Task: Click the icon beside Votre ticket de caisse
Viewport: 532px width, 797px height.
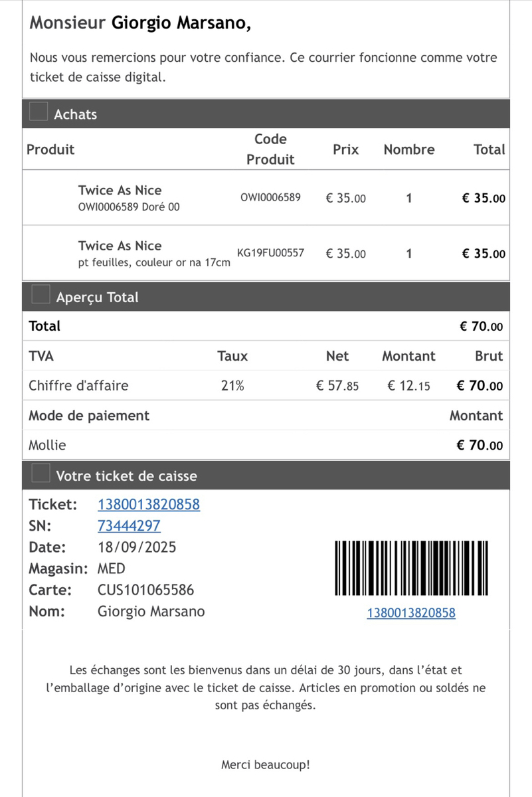Action: click(x=41, y=474)
